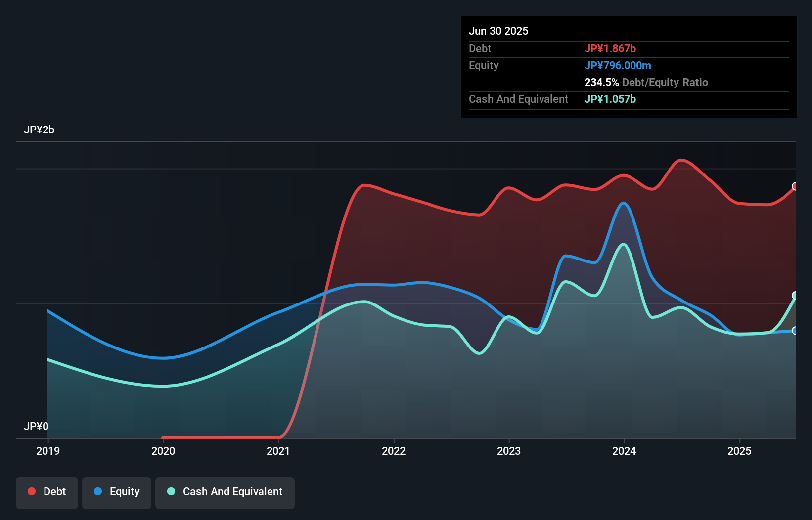Image resolution: width=812 pixels, height=520 pixels.
Task: Open the Debt/Equity Ratio detail row
Action: click(646, 82)
